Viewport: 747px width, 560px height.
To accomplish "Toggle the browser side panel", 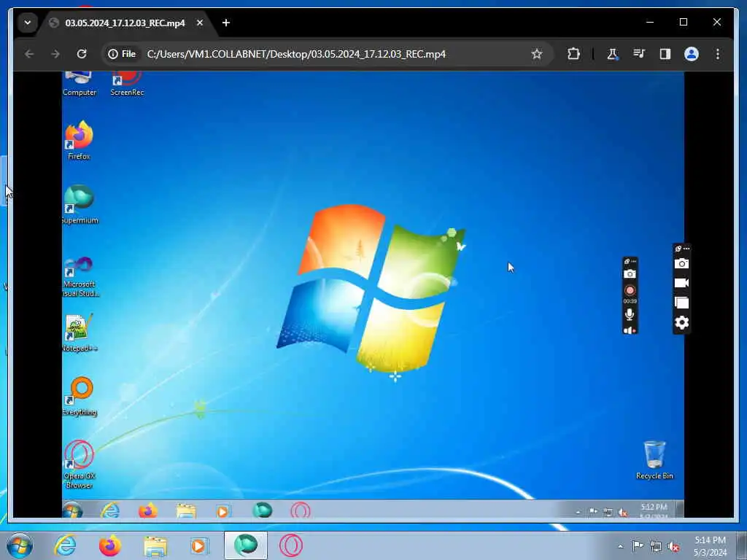I will (665, 54).
